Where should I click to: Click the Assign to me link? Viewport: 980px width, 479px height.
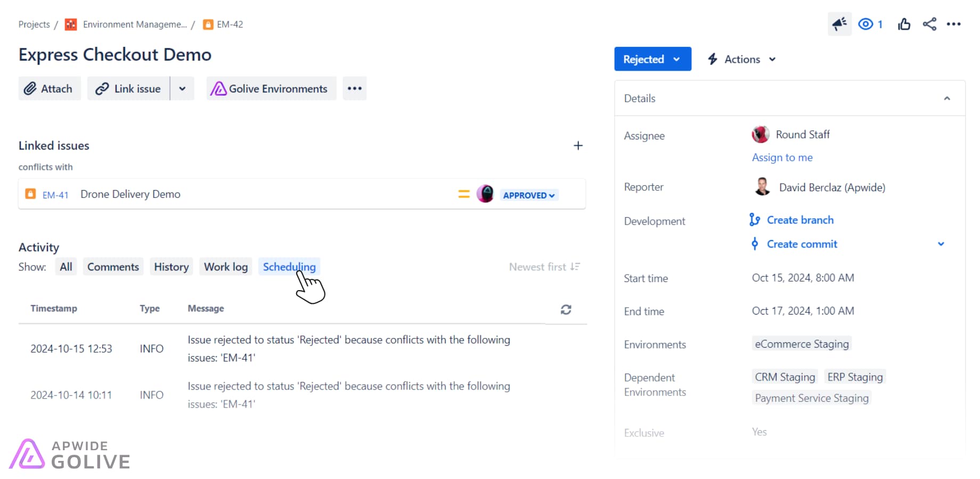click(x=781, y=157)
